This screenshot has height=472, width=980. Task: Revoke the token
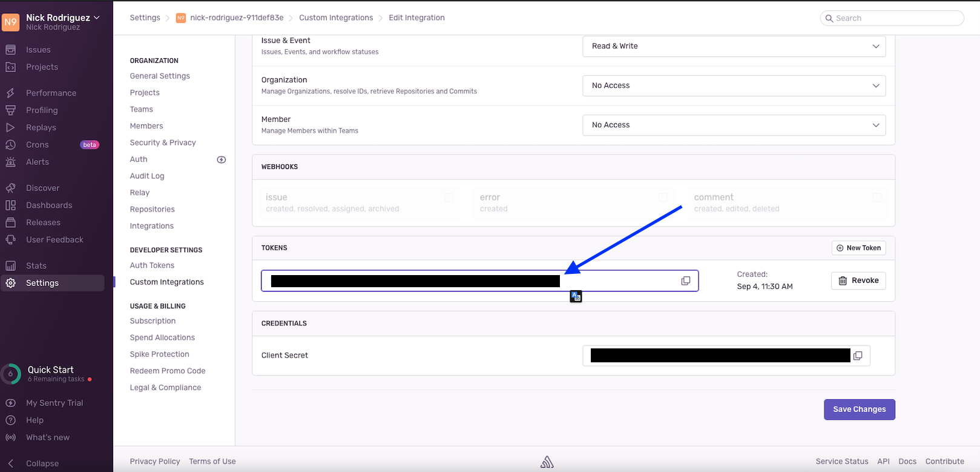pos(858,281)
